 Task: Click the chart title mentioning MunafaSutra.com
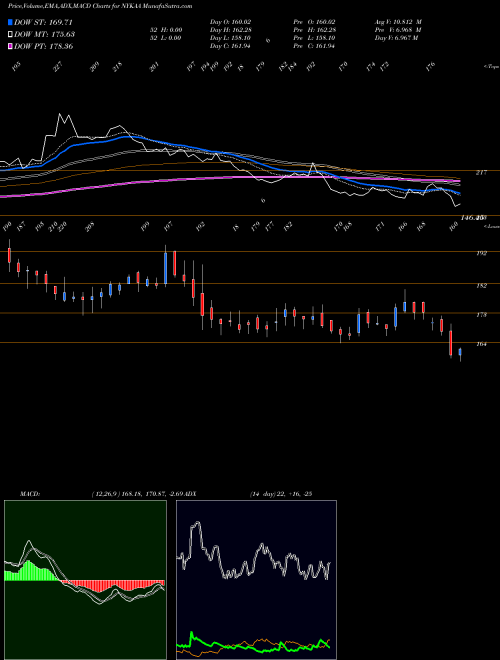(x=100, y=6)
